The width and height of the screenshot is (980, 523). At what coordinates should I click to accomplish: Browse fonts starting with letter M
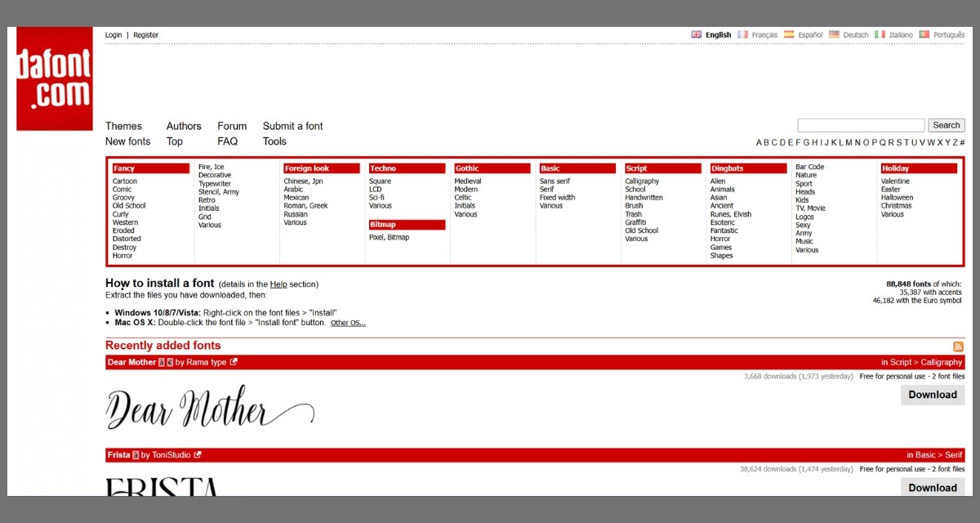click(x=849, y=142)
